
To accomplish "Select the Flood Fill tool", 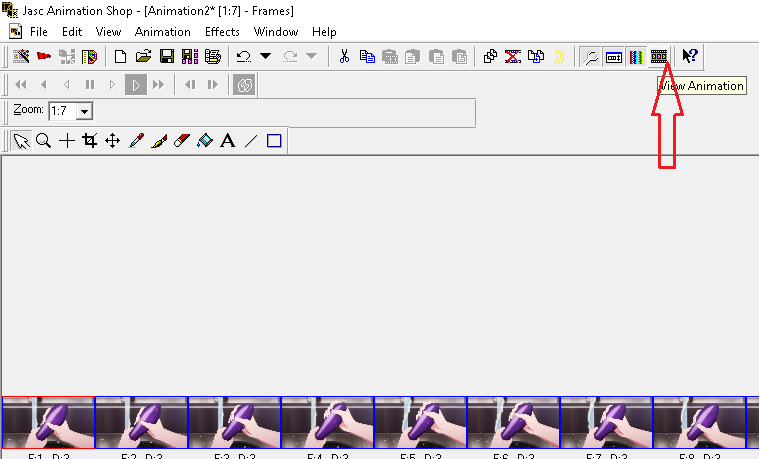I will [x=205, y=141].
